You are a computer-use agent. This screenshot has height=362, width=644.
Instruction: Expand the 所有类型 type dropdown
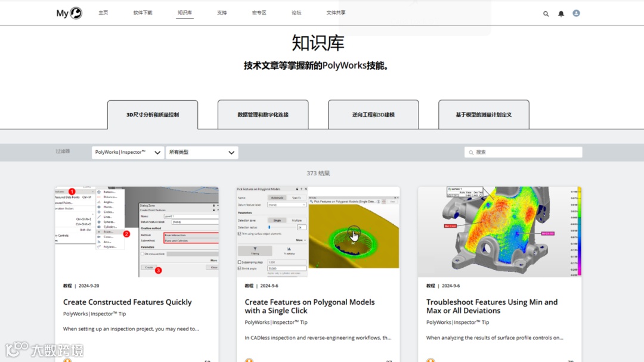202,153
